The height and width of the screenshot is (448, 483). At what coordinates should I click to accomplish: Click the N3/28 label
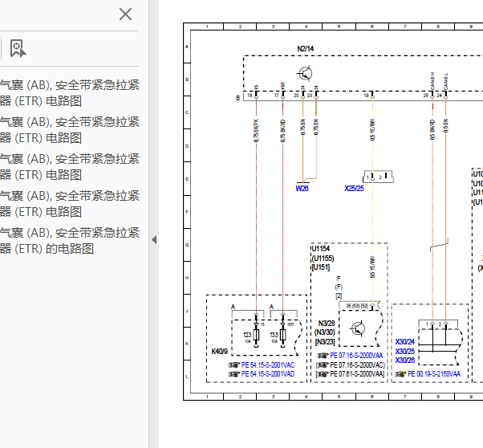coord(327,323)
